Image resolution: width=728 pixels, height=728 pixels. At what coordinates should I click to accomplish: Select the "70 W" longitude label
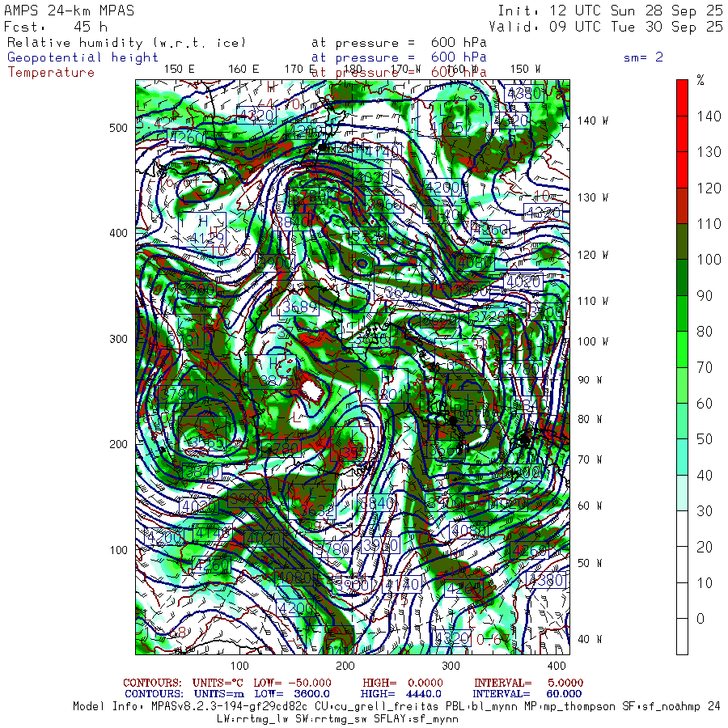590,459
